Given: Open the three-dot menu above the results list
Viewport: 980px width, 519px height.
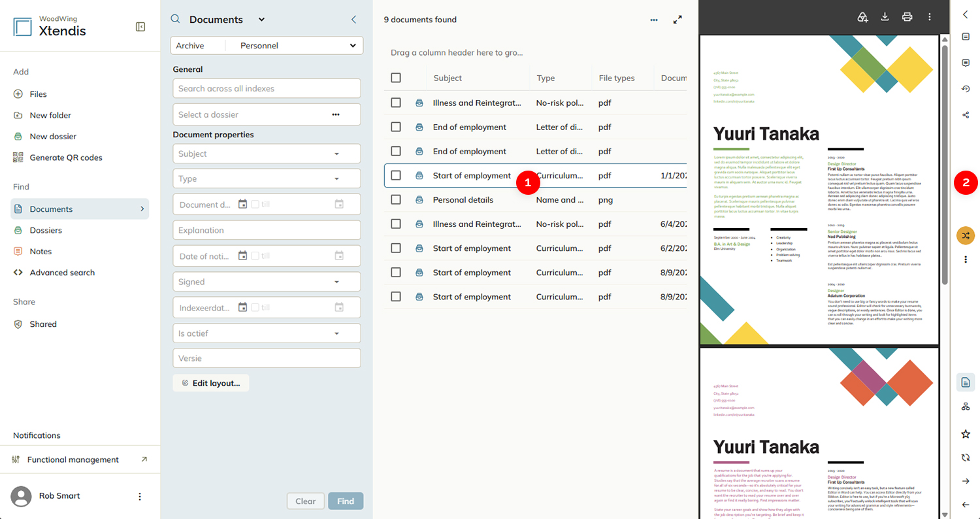Looking at the screenshot, I should (x=654, y=20).
